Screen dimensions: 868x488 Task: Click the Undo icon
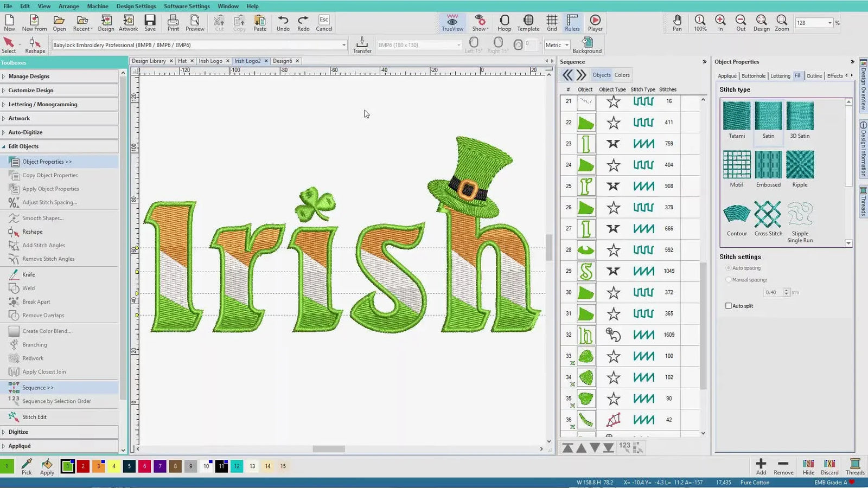tap(283, 23)
